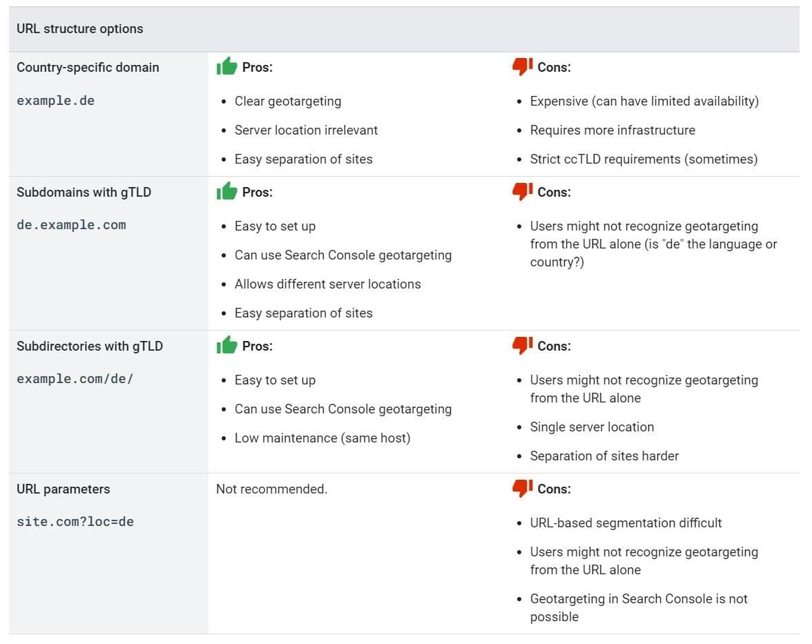Click the "Low maintenance (same host)" bullet

322,438
